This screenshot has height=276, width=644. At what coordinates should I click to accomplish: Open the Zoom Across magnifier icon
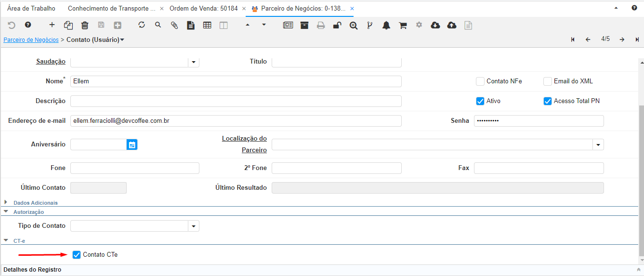tap(354, 26)
